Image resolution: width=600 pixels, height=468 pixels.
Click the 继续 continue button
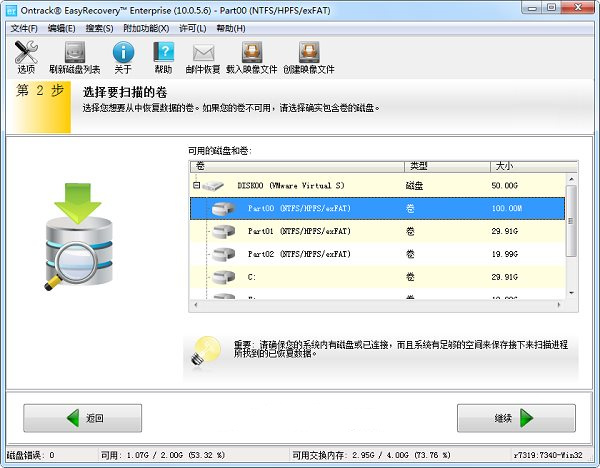click(516, 418)
